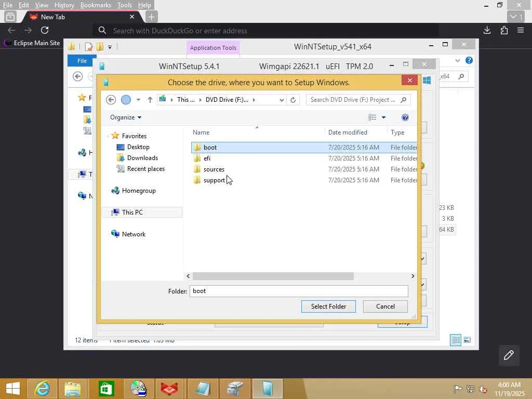Click the Select Folder button
Screen dimensions: 532x399
pyautogui.click(x=328, y=307)
